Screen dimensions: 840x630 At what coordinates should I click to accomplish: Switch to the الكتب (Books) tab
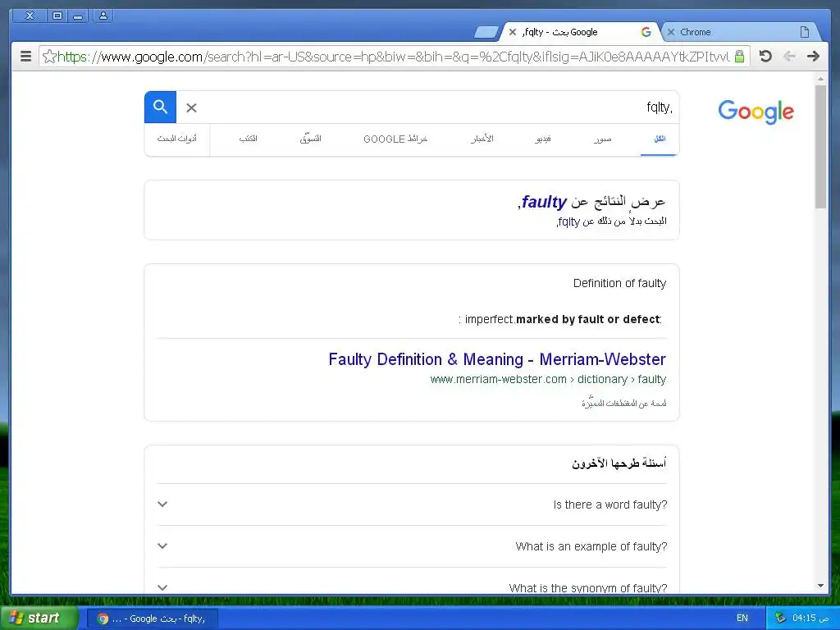click(x=248, y=139)
